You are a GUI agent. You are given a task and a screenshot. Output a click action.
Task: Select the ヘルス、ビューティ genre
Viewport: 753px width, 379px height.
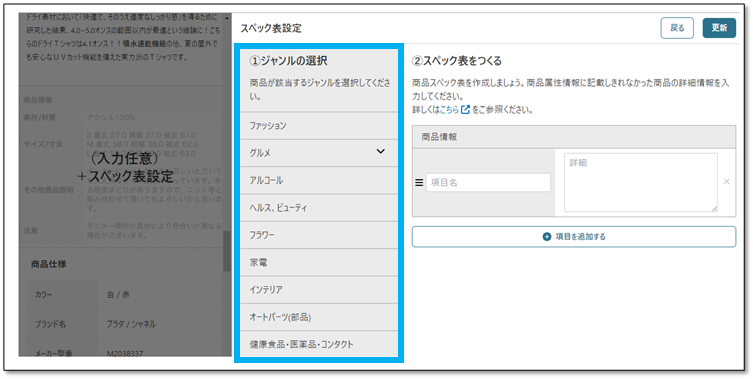pos(319,208)
